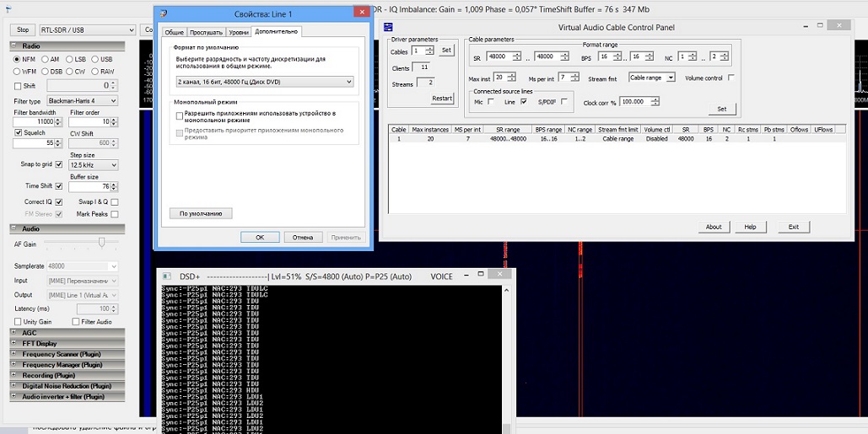Select the LSB demodulation mode

point(69,59)
